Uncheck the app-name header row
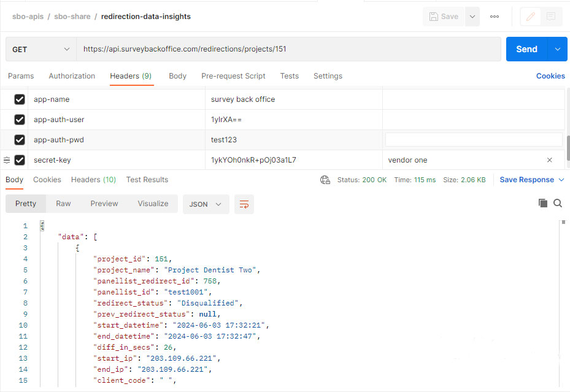The height and width of the screenshot is (392, 570). [18, 99]
